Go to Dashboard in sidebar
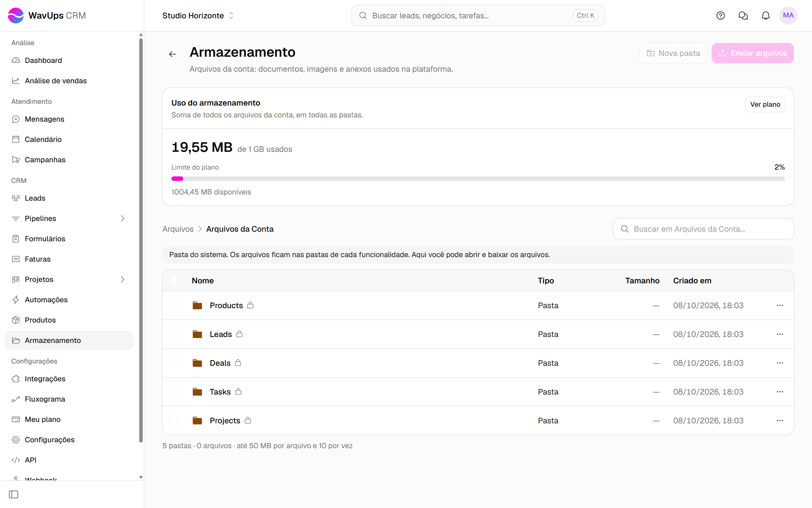 (x=69, y=60)
